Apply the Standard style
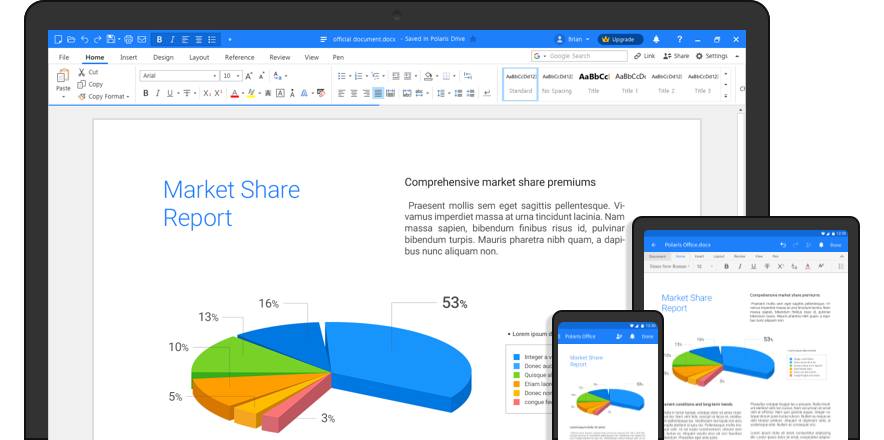Viewport: 884px width, 440px height. (x=520, y=83)
